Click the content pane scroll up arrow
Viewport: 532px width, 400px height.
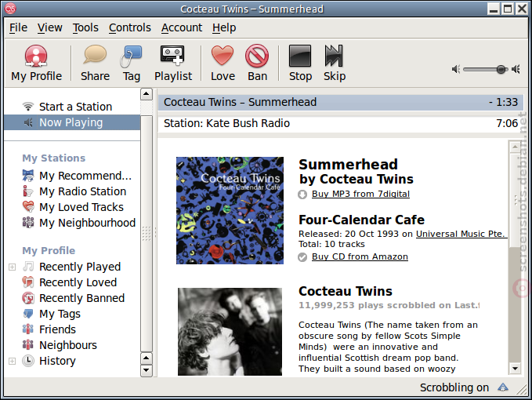[515, 147]
